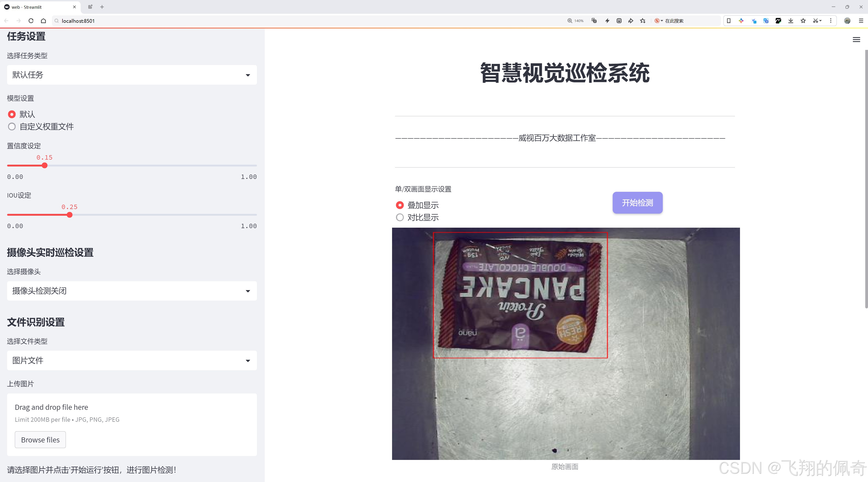Open the Streamlit app hamburger menu
868x482 pixels.
[856, 40]
